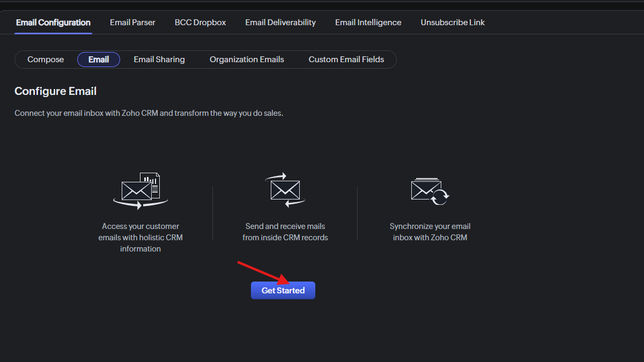Open the Email Sharing sub-tab
The image size is (644, 362).
coord(159,60)
